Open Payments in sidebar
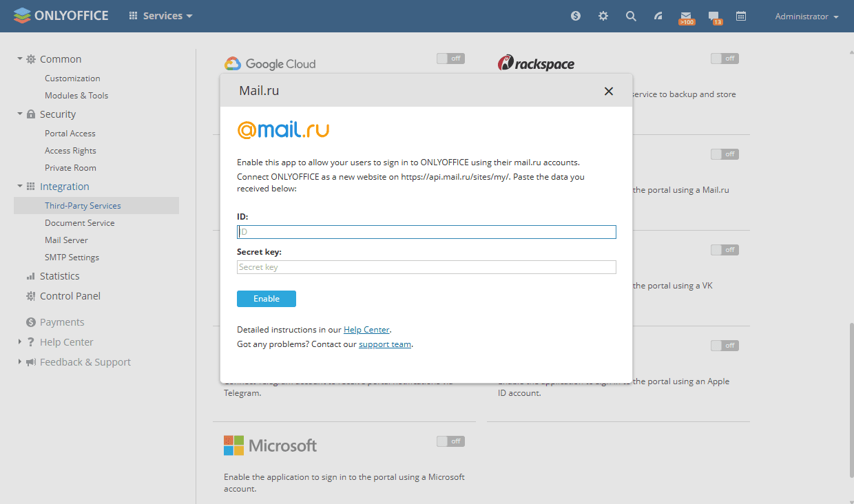The height and width of the screenshot is (504, 854). [62, 322]
